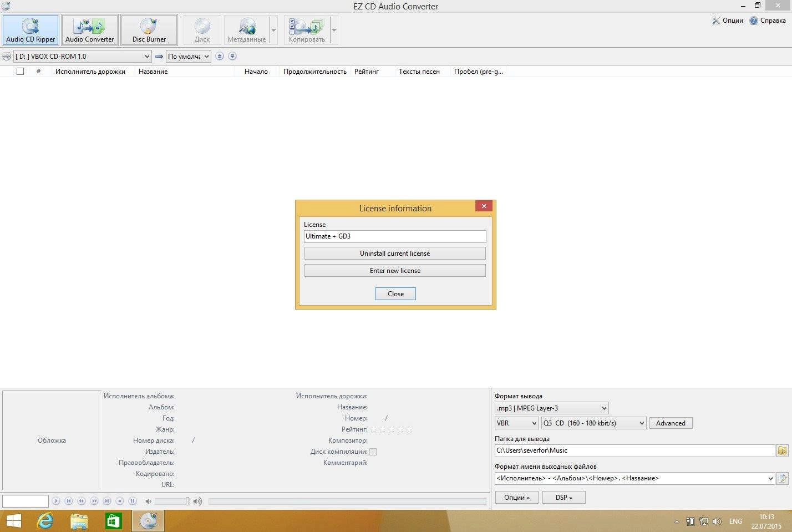The width and height of the screenshot is (792, 532).
Task: Click the load tray round button
Action: [232, 56]
